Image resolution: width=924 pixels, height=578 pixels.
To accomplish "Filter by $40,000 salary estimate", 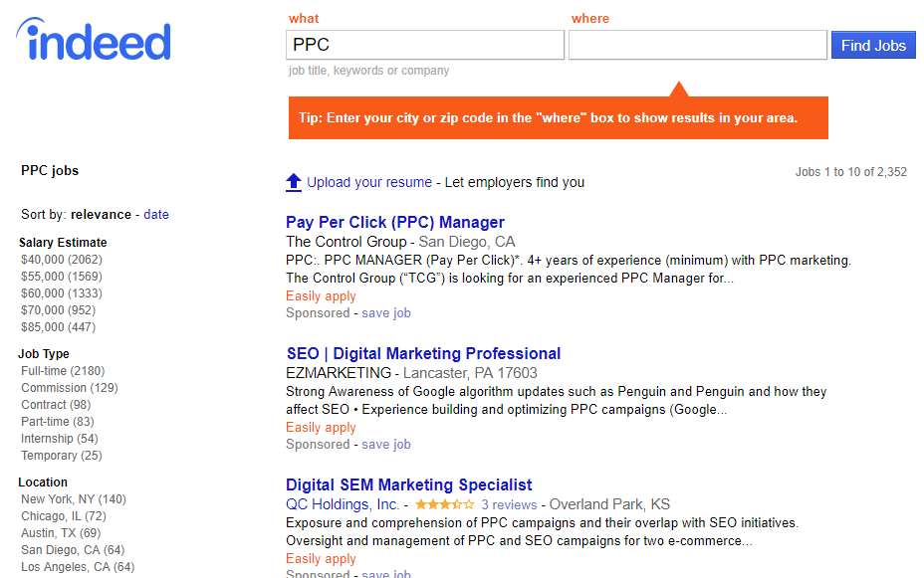I will pos(62,260).
